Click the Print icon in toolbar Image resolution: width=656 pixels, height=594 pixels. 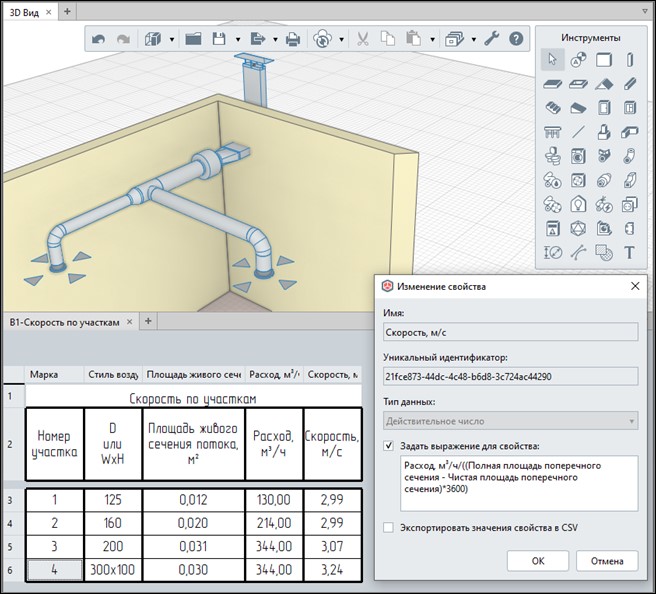coord(293,40)
